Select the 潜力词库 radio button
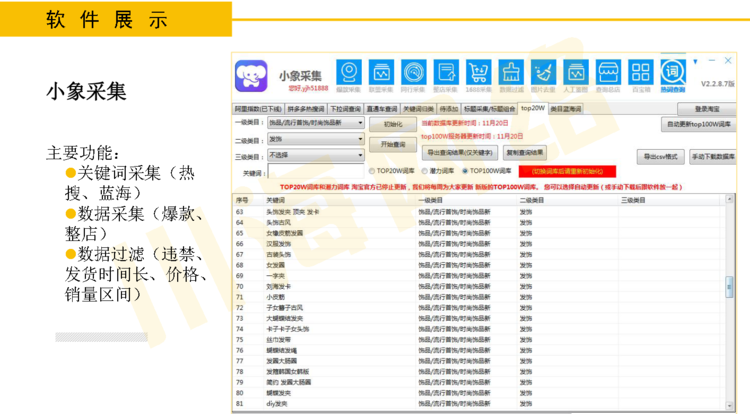The image size is (750, 414). [x=424, y=171]
